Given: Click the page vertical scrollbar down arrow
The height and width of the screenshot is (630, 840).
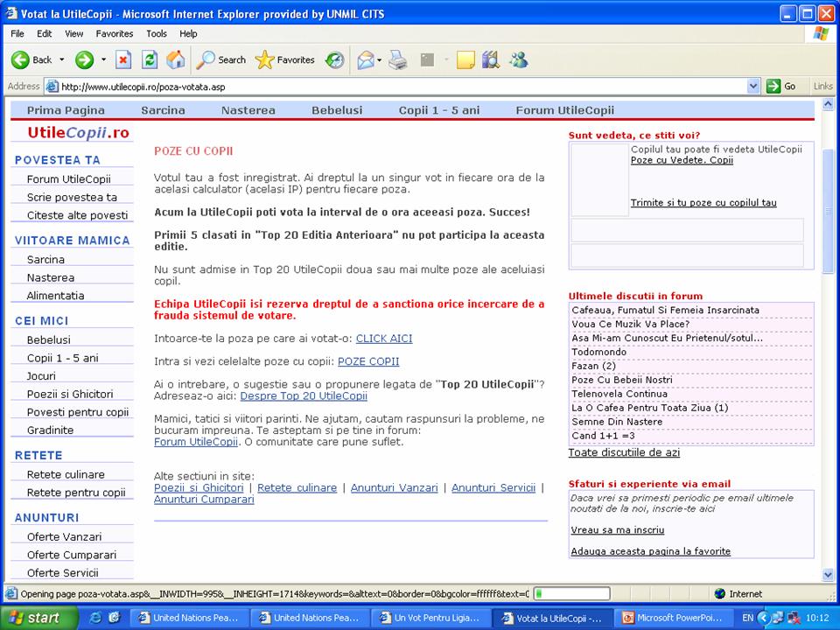Looking at the screenshot, I should [829, 575].
